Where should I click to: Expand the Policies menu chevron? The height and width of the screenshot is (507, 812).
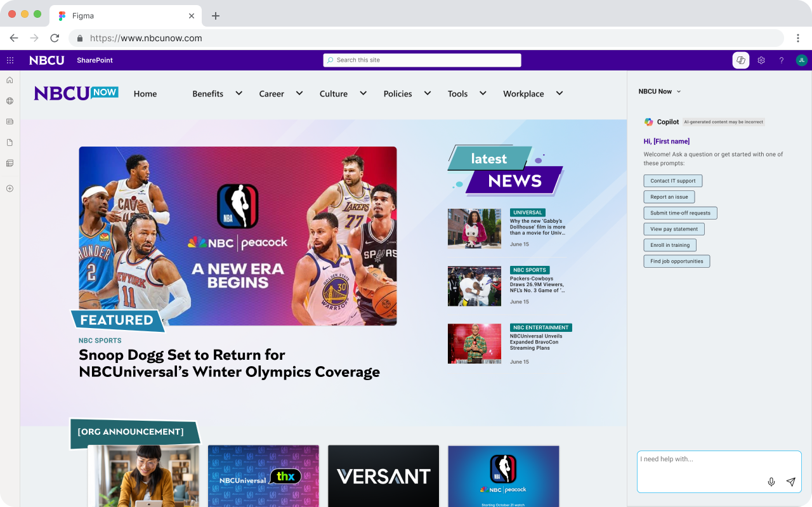428,93
